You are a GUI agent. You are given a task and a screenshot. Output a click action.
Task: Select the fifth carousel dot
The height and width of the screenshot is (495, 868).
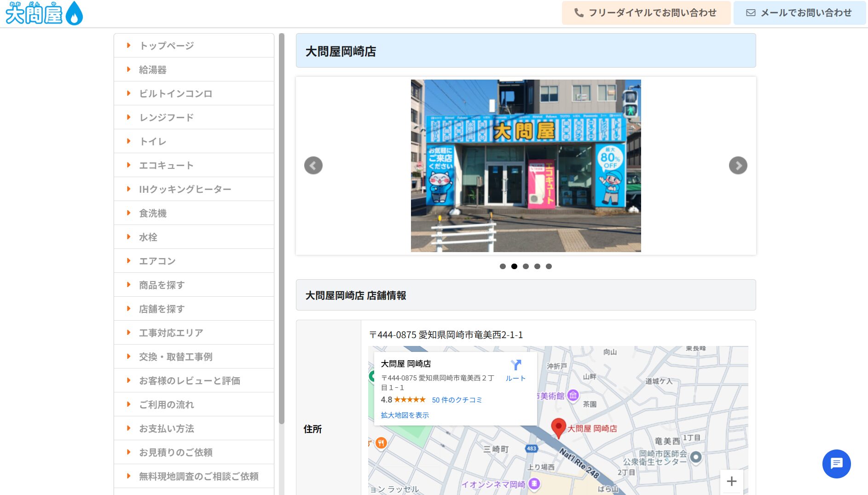pos(549,266)
